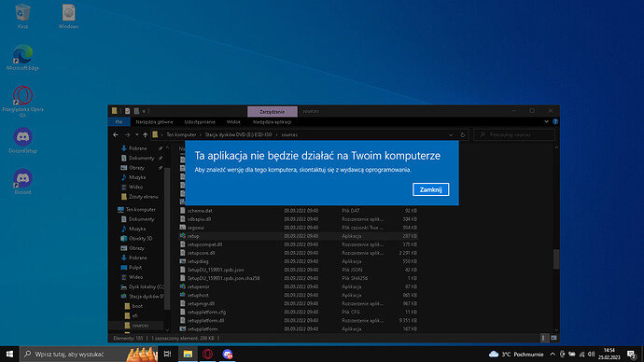
Task: Select Ten komputer in navigation tree
Action: tap(140, 209)
